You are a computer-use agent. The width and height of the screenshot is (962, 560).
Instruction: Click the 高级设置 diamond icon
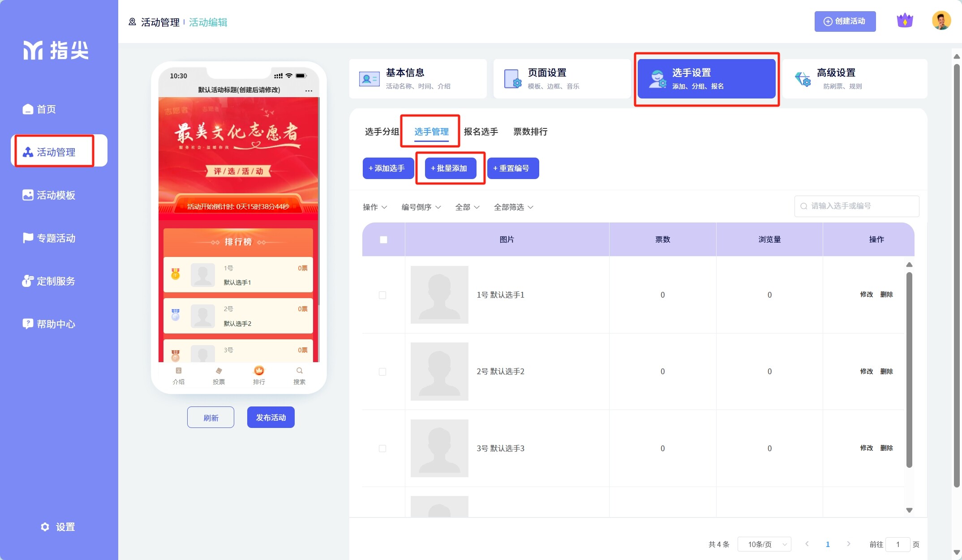click(803, 79)
